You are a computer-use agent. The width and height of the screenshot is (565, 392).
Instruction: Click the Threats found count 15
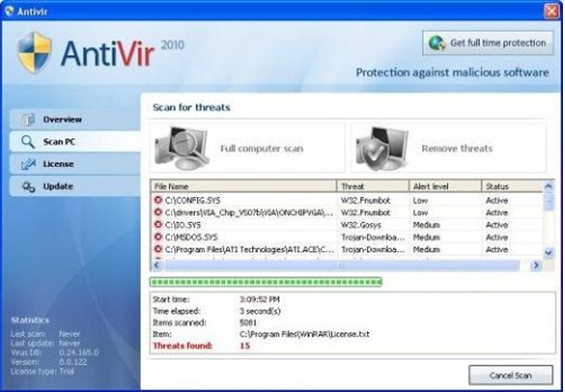pos(245,346)
